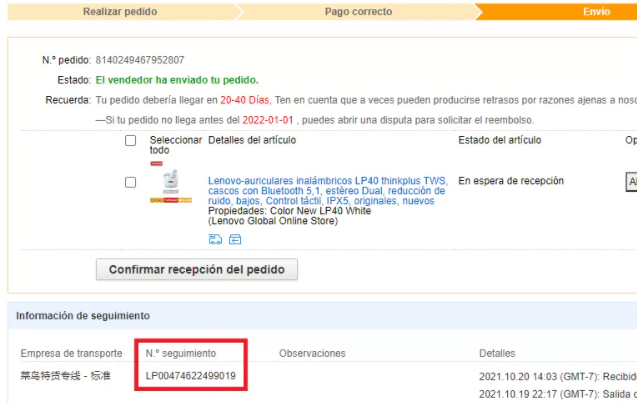Click the second small icon under the product description
This screenshot has width=637, height=403.
click(x=235, y=239)
